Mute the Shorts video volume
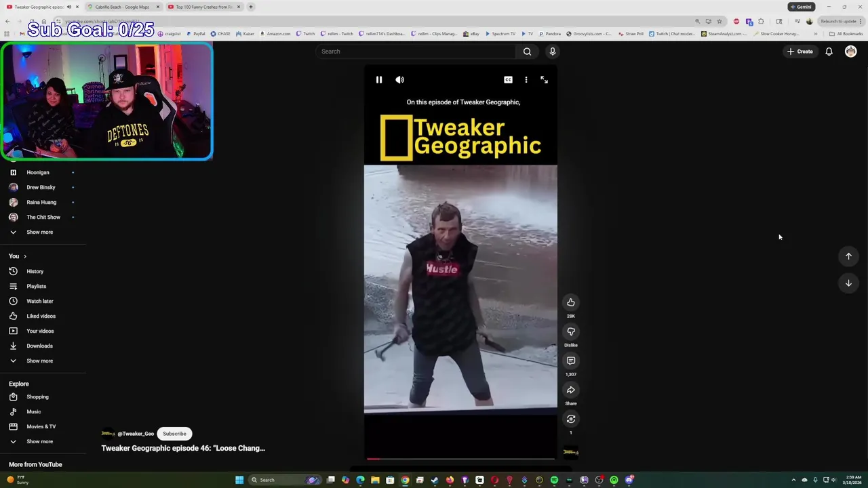 point(400,80)
